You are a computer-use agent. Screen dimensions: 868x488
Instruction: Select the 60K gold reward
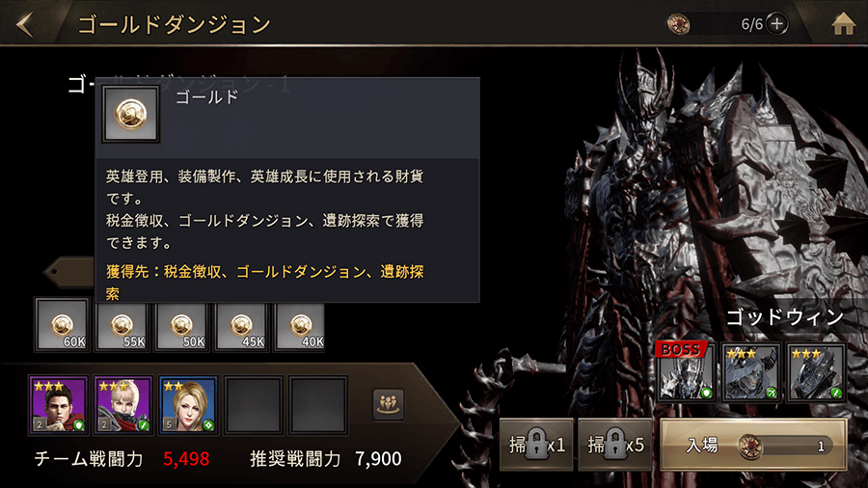coord(62,325)
